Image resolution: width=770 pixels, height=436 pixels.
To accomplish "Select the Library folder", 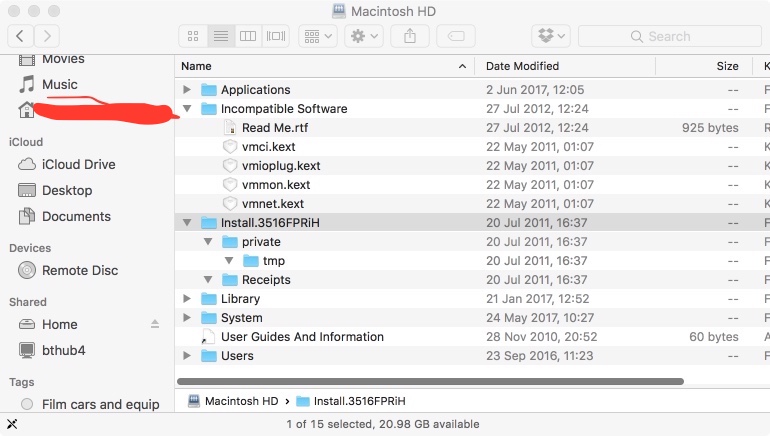I will [240, 299].
